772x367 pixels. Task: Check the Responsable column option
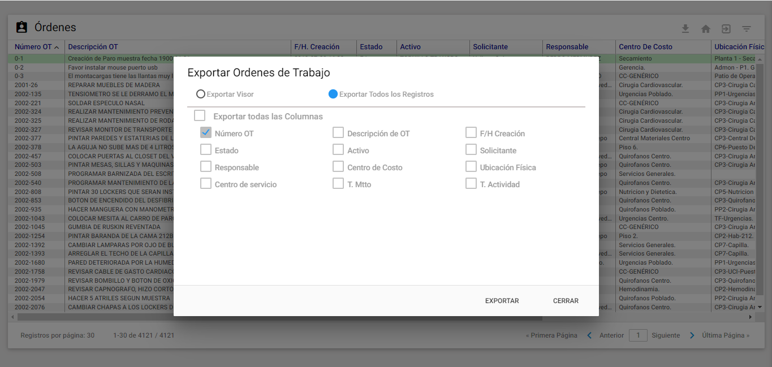(206, 167)
